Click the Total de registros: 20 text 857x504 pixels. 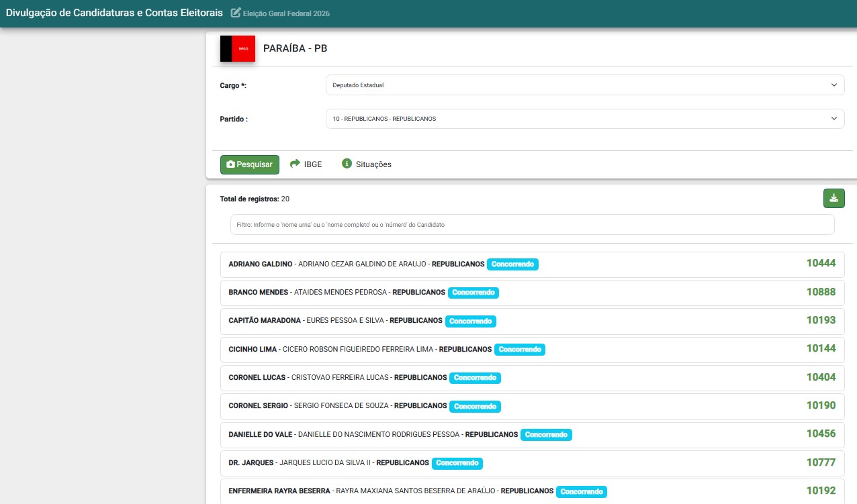(x=255, y=199)
